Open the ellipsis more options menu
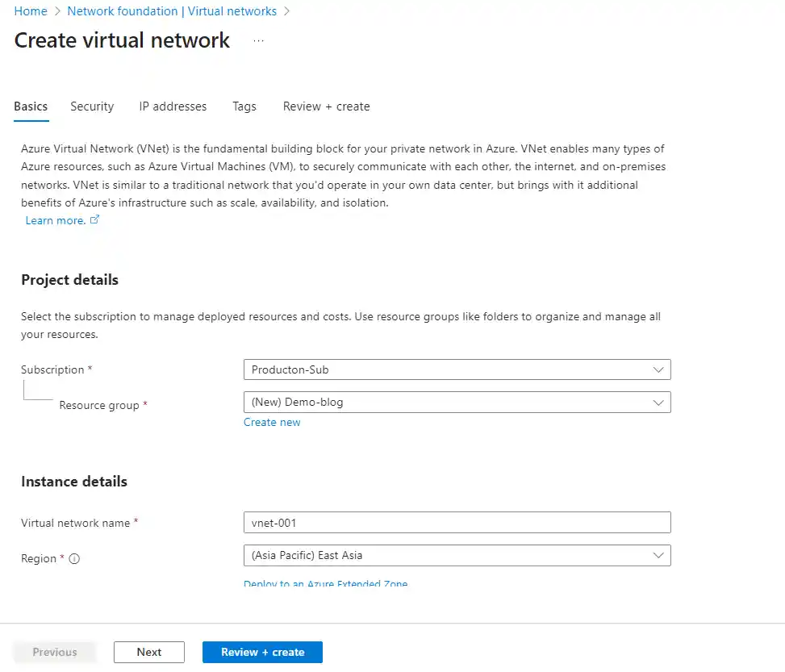 258,40
